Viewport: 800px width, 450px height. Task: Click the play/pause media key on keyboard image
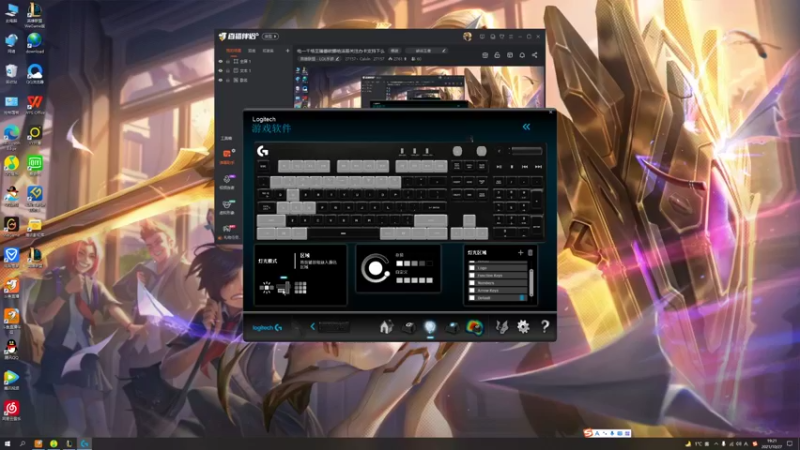click(499, 167)
